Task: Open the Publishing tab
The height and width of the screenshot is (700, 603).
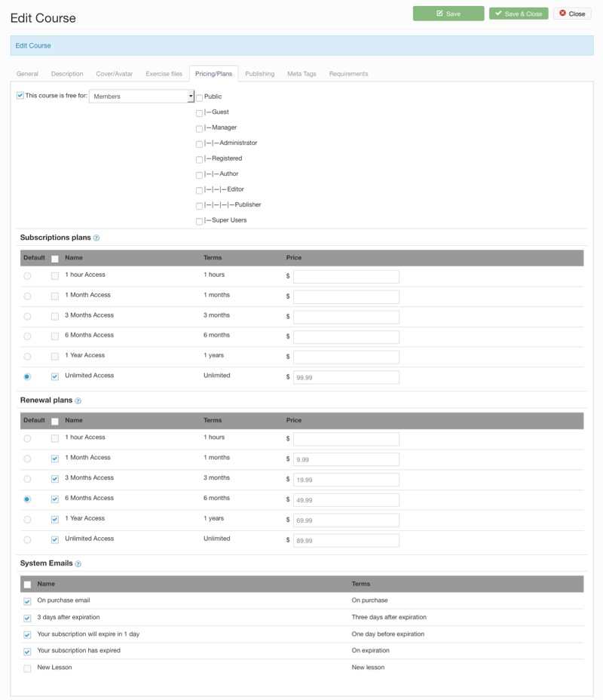Action: pos(259,74)
